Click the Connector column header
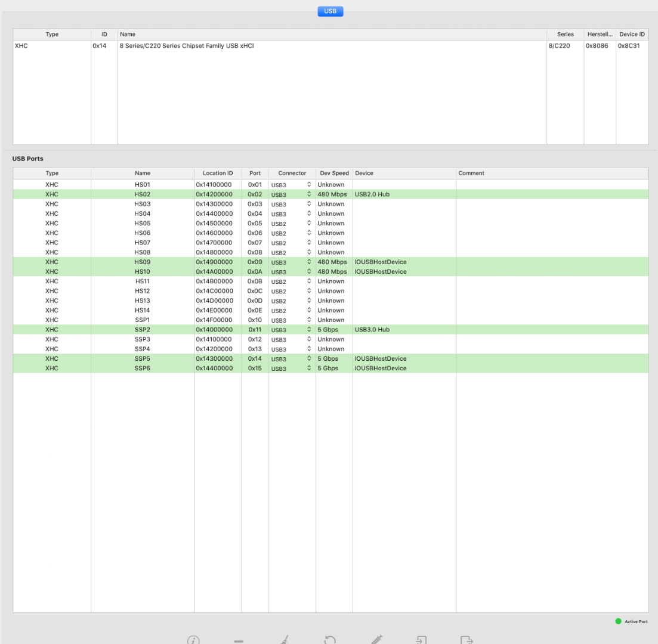Screen dimensions: 658x644 292,173
